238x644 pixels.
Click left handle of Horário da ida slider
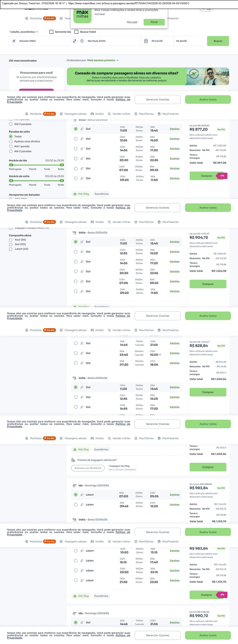click(11, 165)
